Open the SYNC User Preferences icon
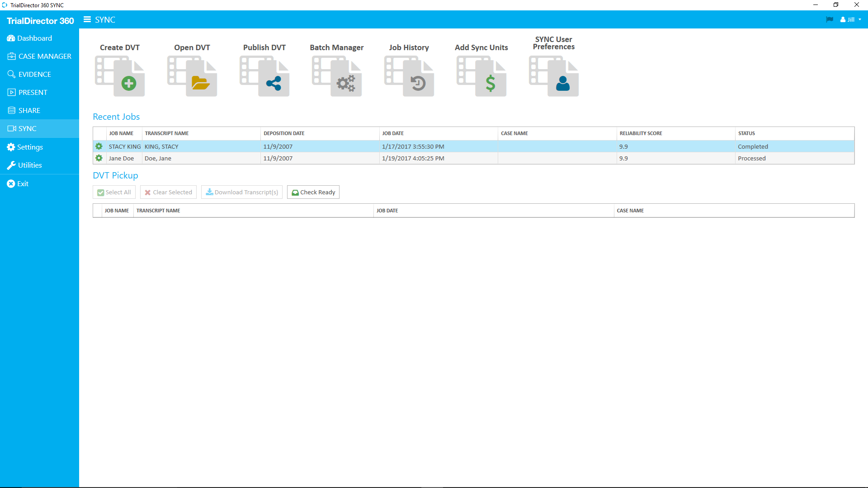Image resolution: width=868 pixels, height=488 pixels. 554,76
